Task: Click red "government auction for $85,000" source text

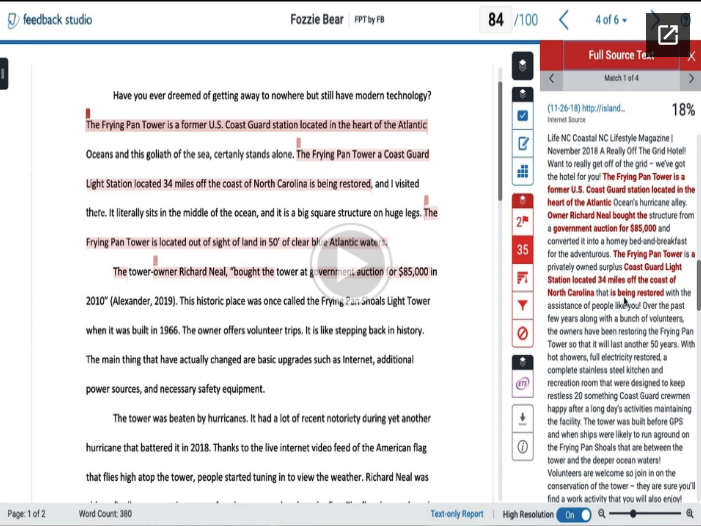Action: click(604, 228)
